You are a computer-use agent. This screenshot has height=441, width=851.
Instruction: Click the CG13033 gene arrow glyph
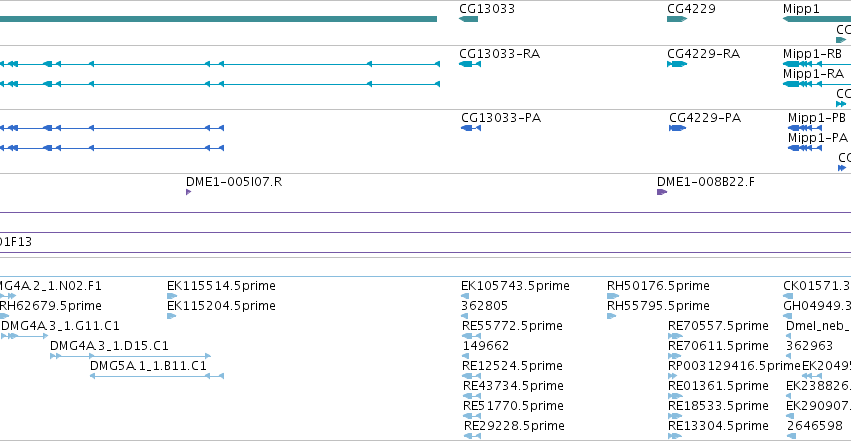pos(468,19)
